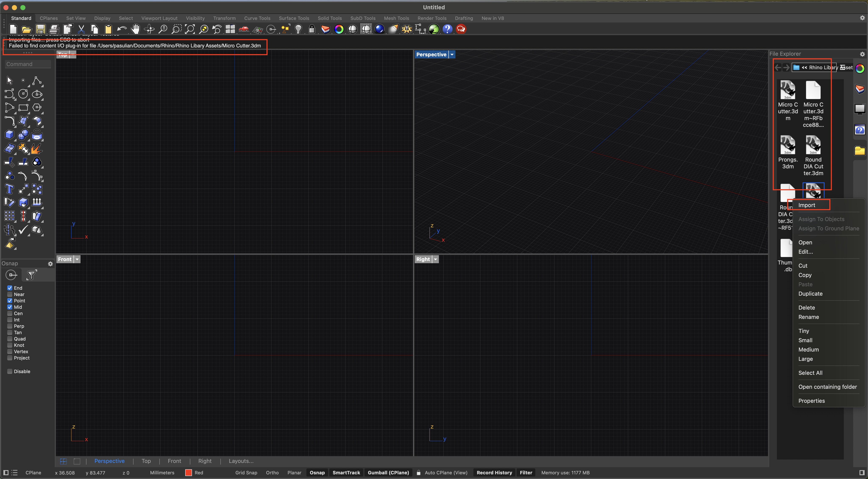This screenshot has width=868, height=479.
Task: Open the toolbar gear options menu at the top right
Action: pyautogui.click(x=862, y=18)
